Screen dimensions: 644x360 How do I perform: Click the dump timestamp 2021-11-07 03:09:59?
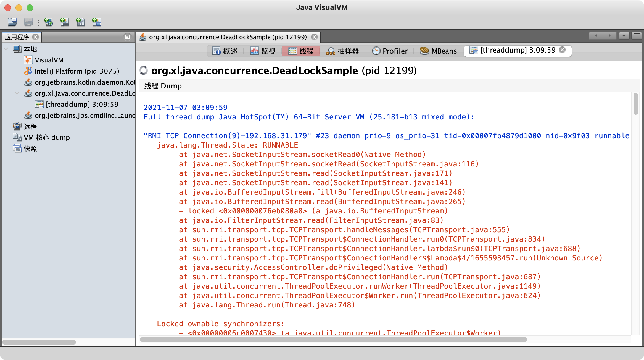(185, 108)
